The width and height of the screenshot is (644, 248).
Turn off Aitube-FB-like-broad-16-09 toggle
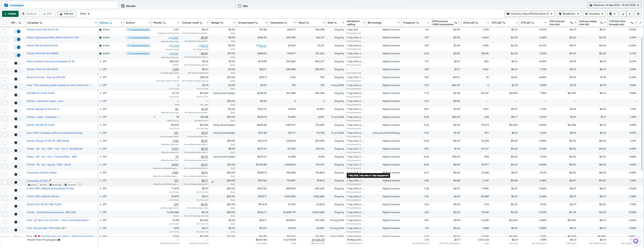[17, 47]
